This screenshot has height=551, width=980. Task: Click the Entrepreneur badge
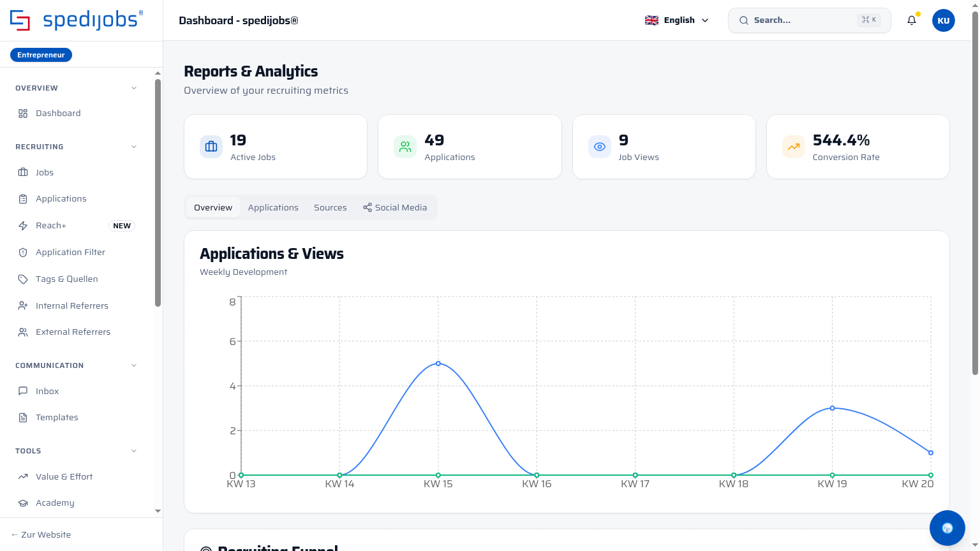[41, 55]
